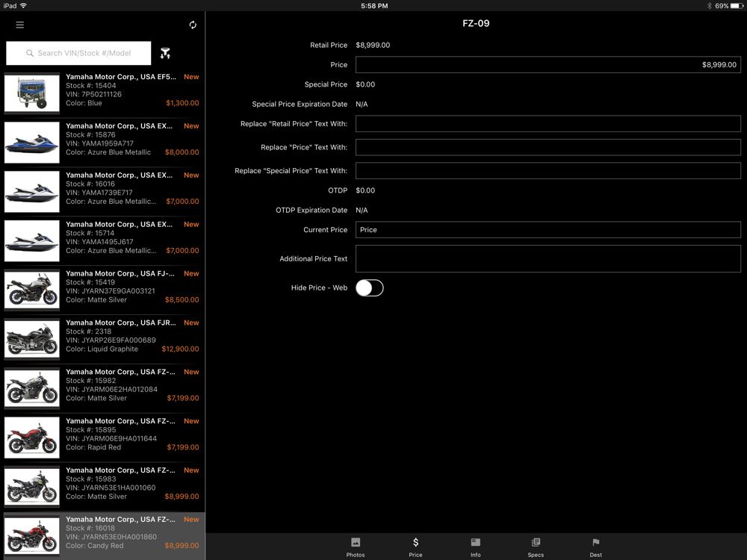Click Replace "Retail Price" Text With field
The width and height of the screenshot is (747, 560).
point(548,124)
